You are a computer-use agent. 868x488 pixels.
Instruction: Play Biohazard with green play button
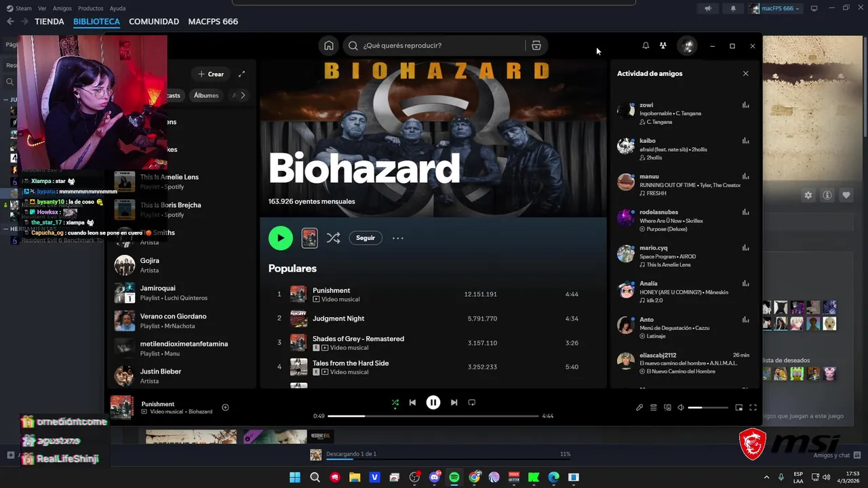[x=281, y=238]
